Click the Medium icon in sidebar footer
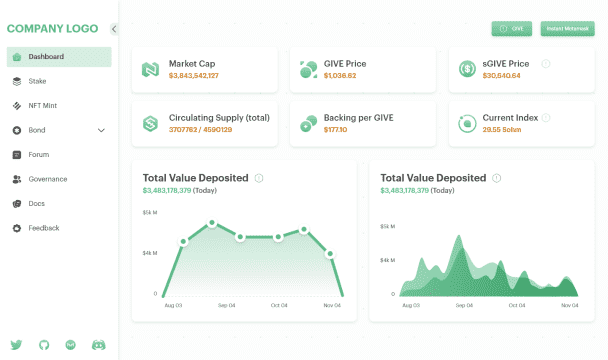This screenshot has width=608, height=360. (71, 345)
